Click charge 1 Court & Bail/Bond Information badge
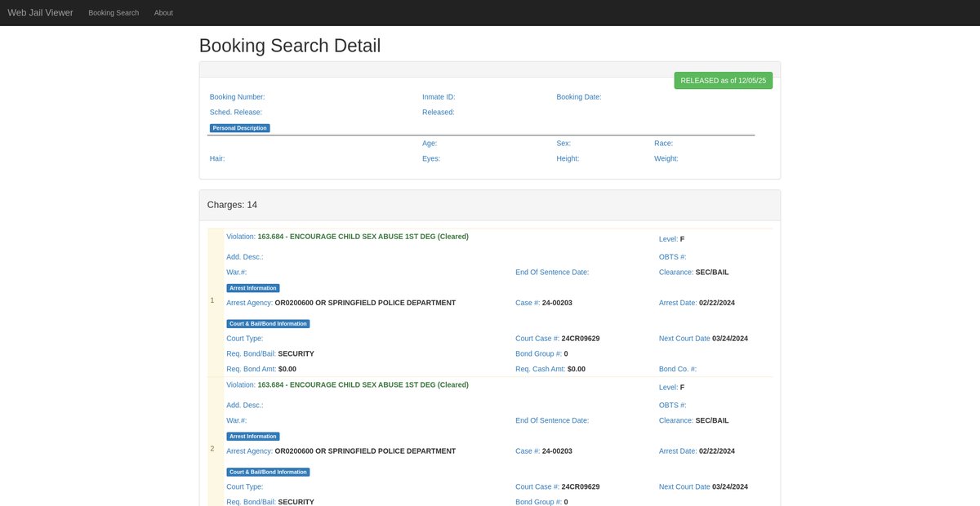Screen dimensions: 980x506 click(x=268, y=324)
